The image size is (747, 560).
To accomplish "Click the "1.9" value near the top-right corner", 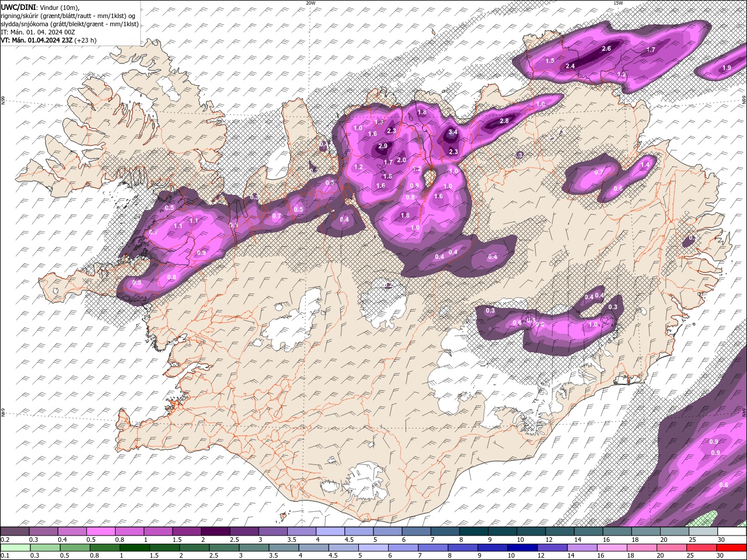I will [727, 68].
